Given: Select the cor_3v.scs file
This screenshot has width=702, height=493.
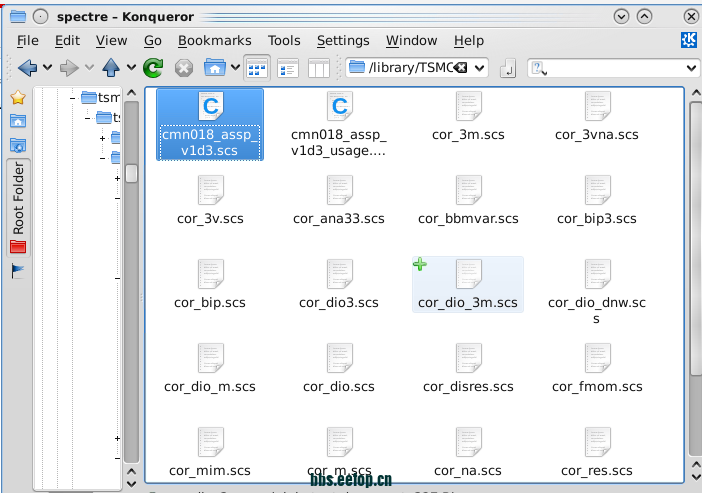Looking at the screenshot, I should point(210,201).
